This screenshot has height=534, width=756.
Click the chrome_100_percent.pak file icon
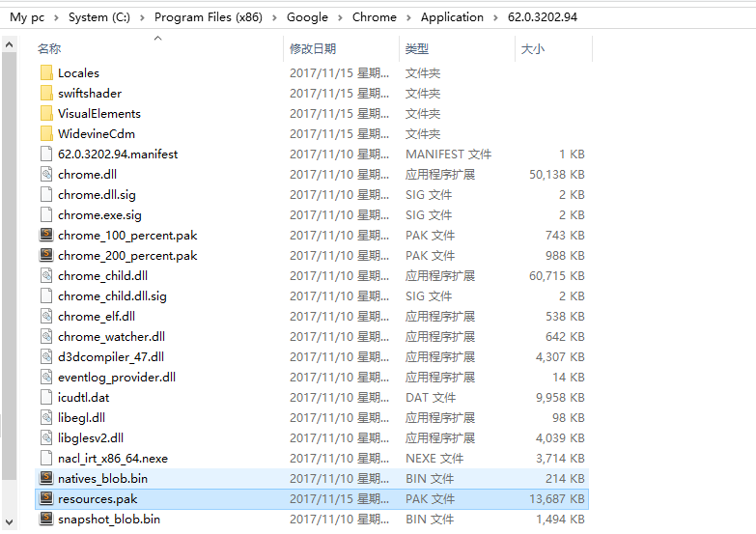(x=46, y=235)
